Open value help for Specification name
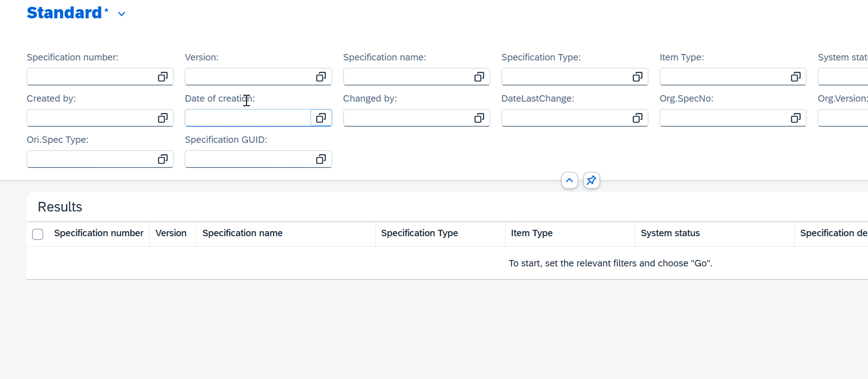Screen dimensions: 868x379 click(x=479, y=77)
